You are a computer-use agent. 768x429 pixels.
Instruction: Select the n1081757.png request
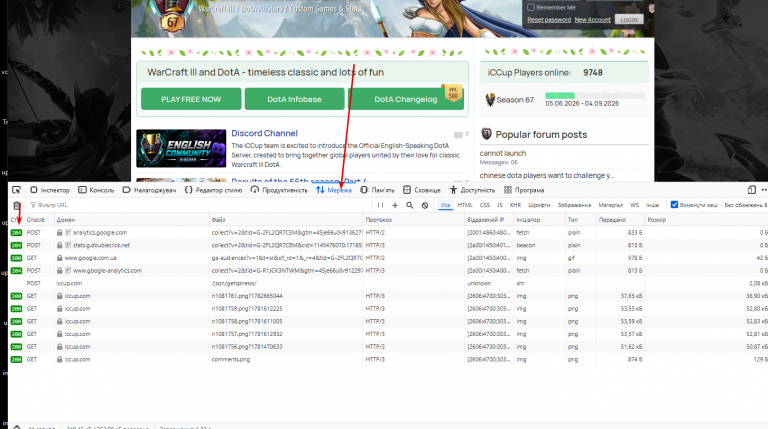pos(388,334)
